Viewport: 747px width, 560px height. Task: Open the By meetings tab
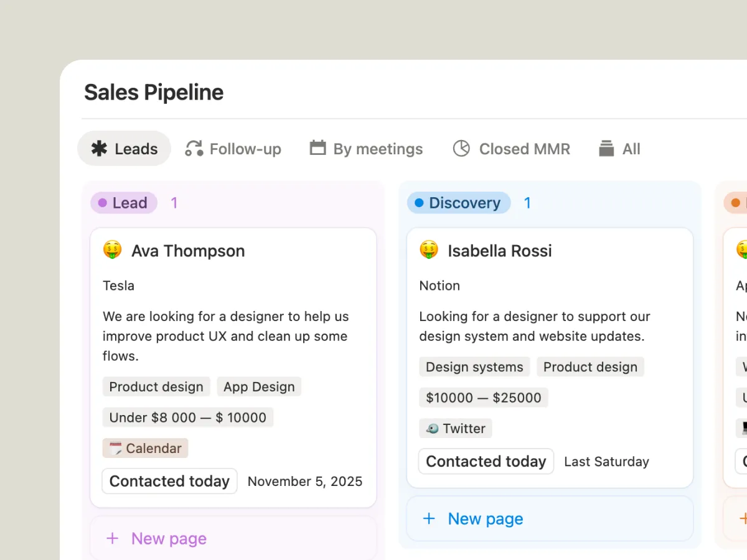click(366, 149)
